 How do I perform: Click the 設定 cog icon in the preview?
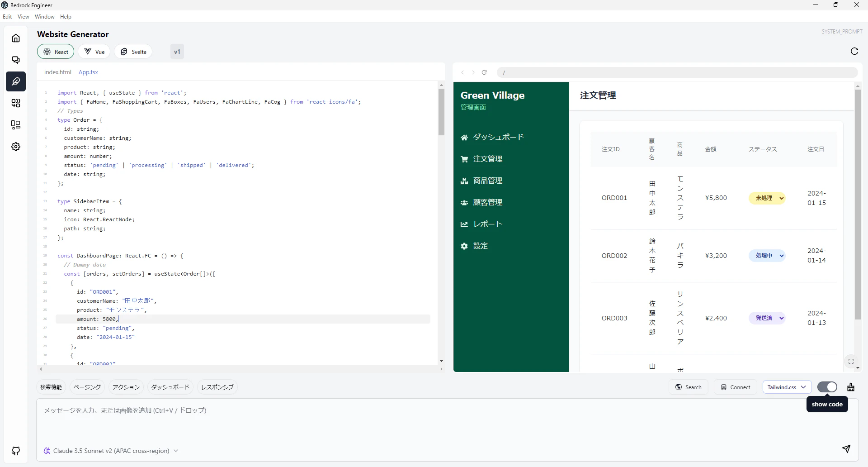(464, 246)
